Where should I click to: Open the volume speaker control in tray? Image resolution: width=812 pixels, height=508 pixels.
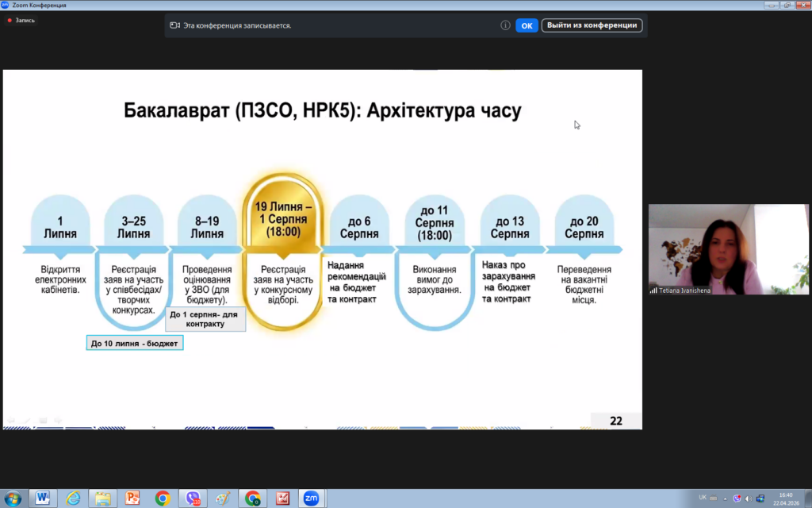[749, 498]
